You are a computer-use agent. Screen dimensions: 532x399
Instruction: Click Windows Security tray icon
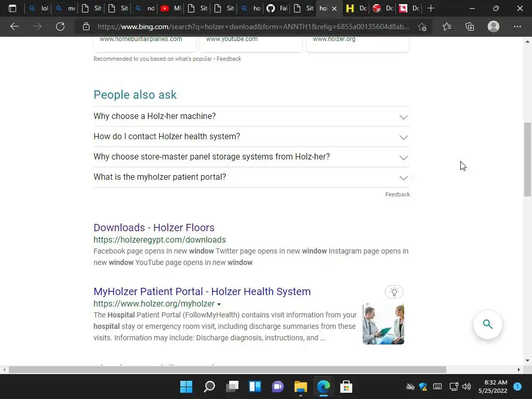423,387
